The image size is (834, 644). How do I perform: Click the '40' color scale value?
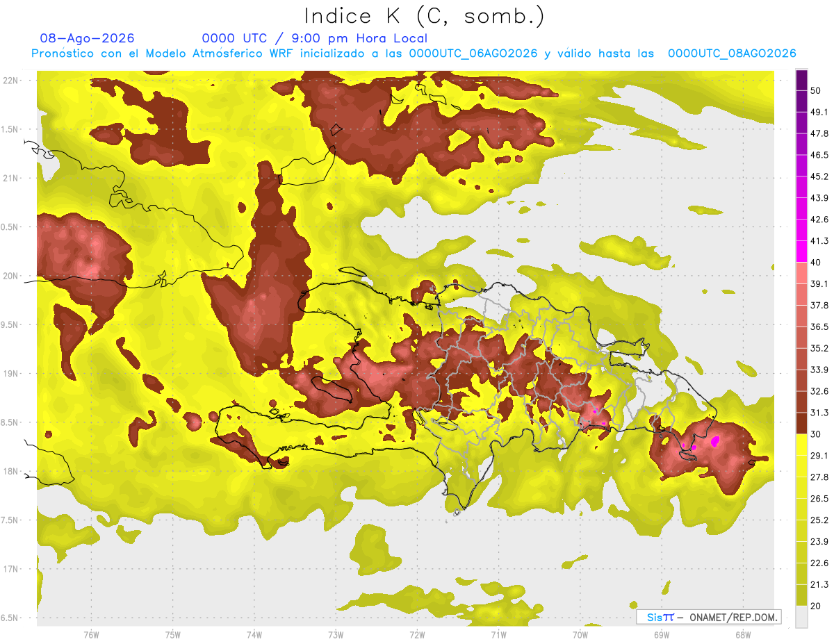(x=816, y=263)
